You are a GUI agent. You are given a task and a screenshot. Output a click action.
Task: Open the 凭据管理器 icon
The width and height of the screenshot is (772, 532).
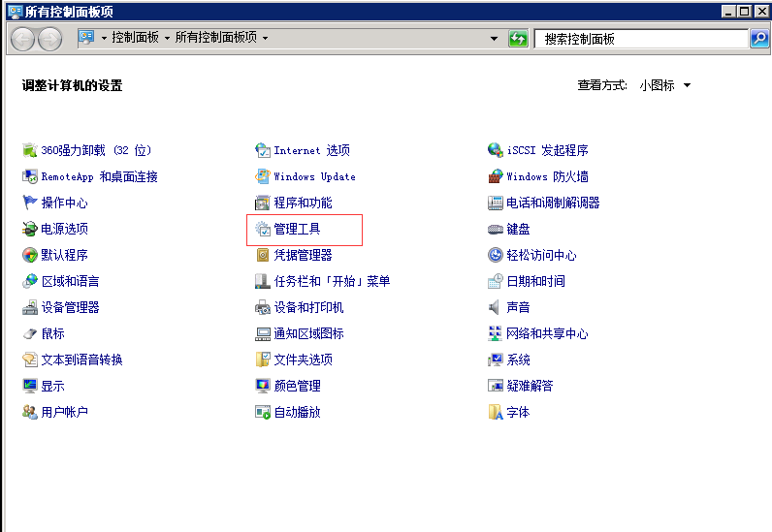pyautogui.click(x=263, y=256)
